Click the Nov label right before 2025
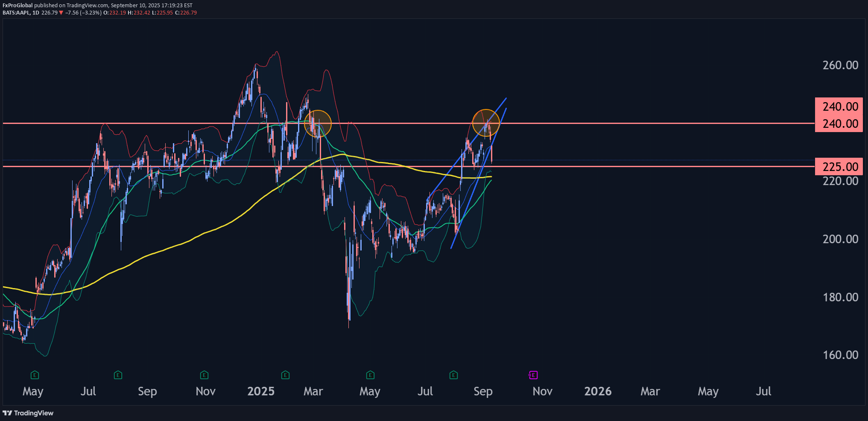 pos(205,391)
